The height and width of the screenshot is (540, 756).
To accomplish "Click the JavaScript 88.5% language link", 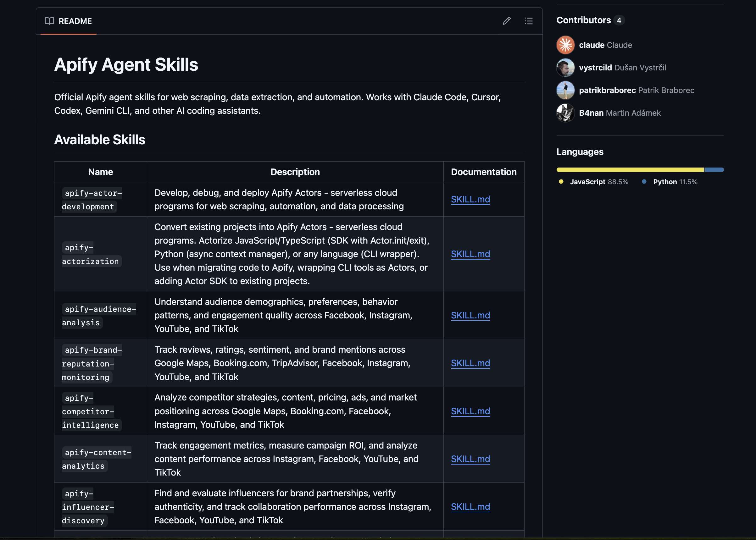I will pos(599,182).
